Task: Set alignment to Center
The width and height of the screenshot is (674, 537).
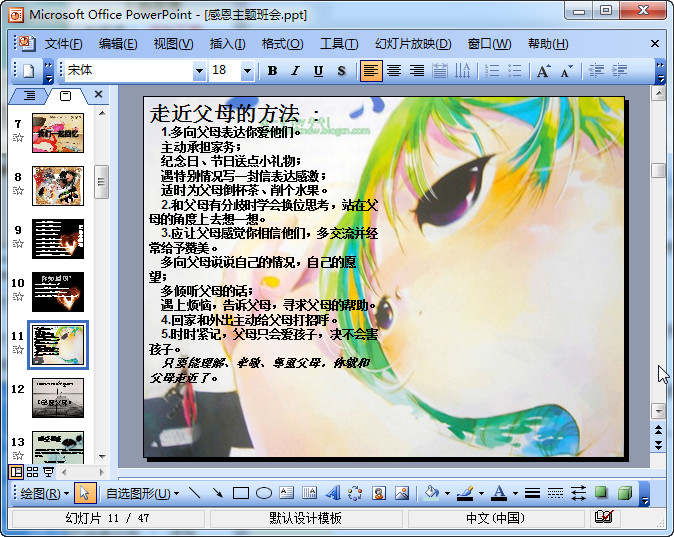Action: (394, 71)
